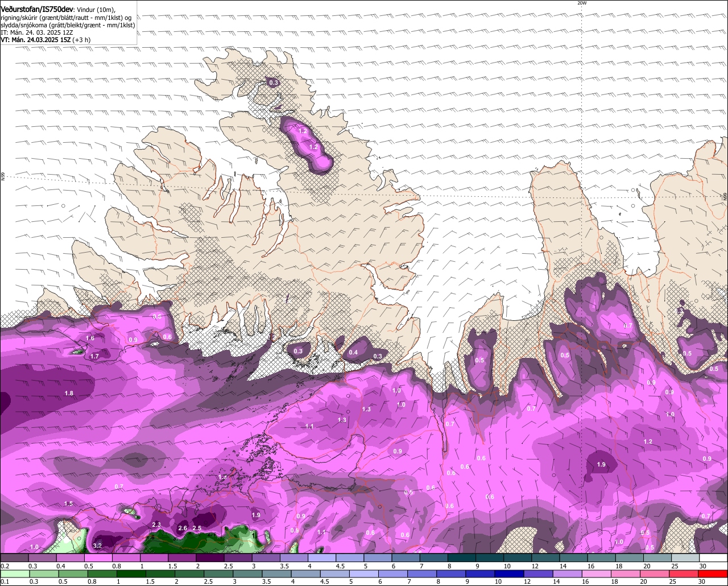Click the white snow legend swatch after 30
728x586 pixels.
coord(713,558)
